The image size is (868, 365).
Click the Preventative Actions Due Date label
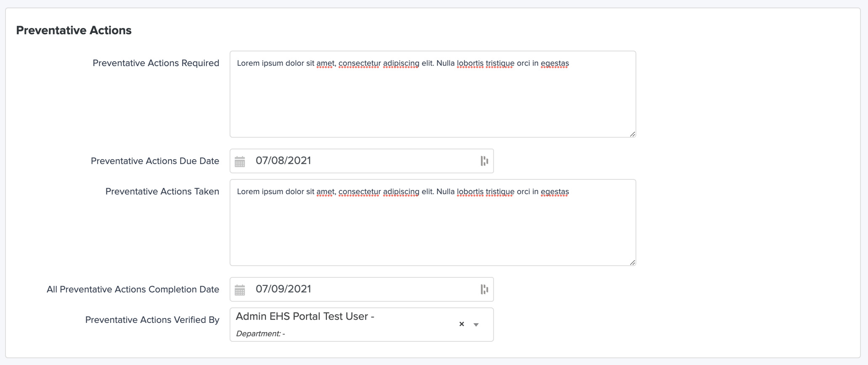click(x=155, y=161)
